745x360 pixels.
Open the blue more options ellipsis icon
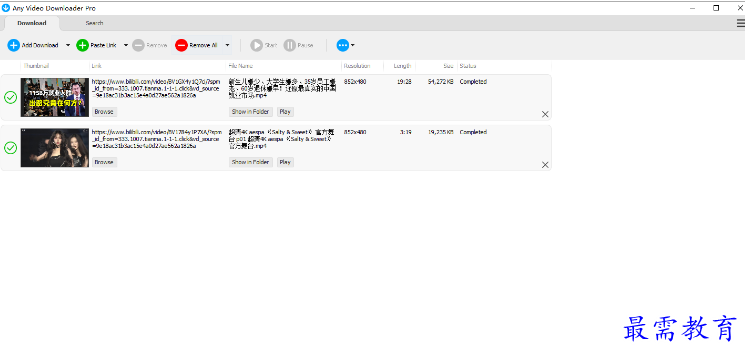coord(343,45)
